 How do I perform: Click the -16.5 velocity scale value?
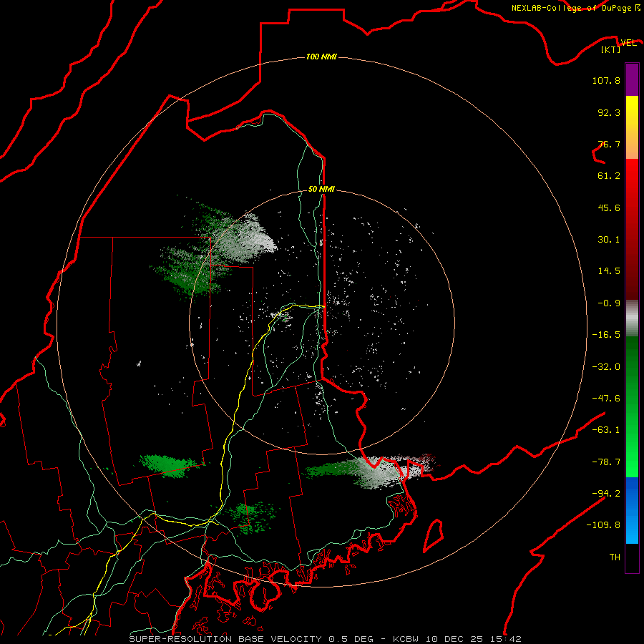(x=606, y=335)
